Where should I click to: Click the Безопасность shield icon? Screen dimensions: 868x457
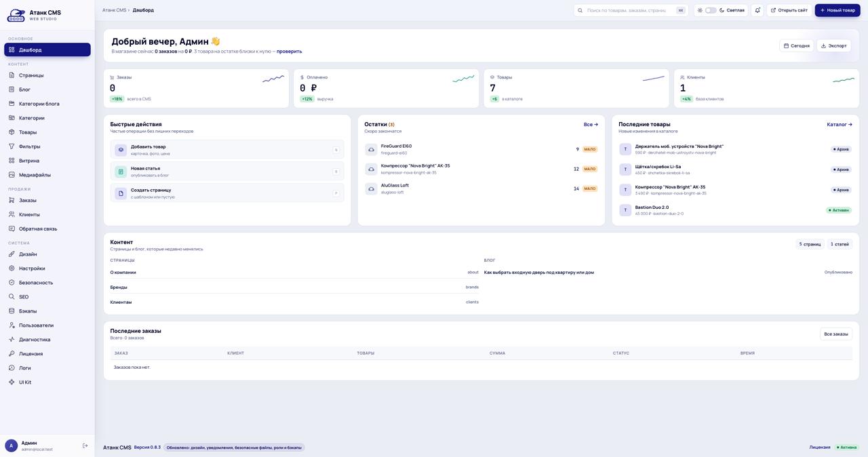point(12,283)
